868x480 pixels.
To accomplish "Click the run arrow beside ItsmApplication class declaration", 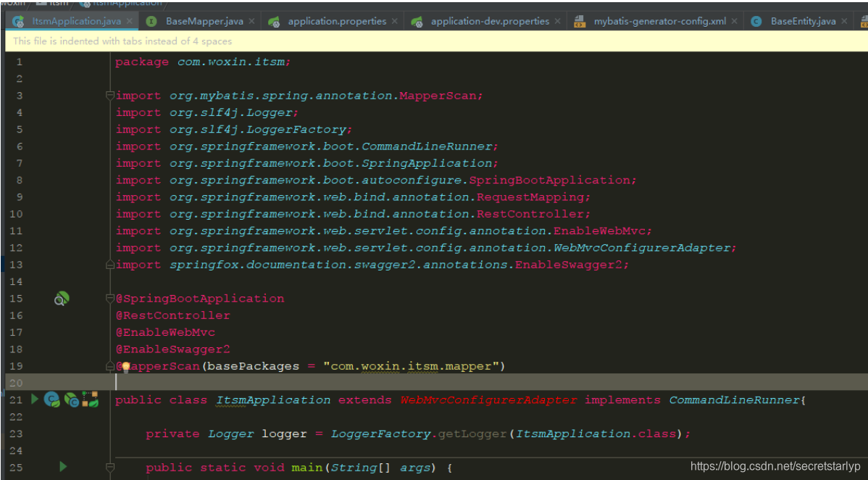I will pyautogui.click(x=35, y=399).
